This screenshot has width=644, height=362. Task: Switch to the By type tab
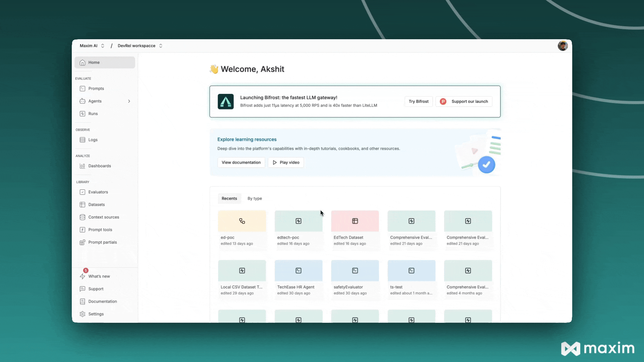[x=255, y=198]
